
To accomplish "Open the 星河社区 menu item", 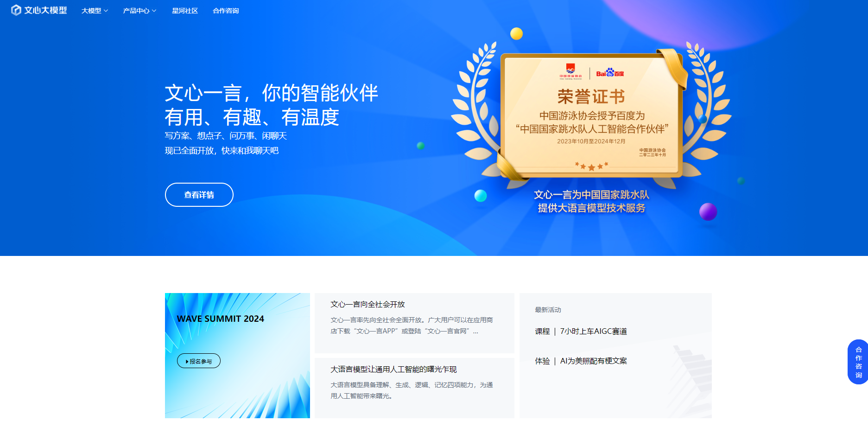I will [185, 11].
